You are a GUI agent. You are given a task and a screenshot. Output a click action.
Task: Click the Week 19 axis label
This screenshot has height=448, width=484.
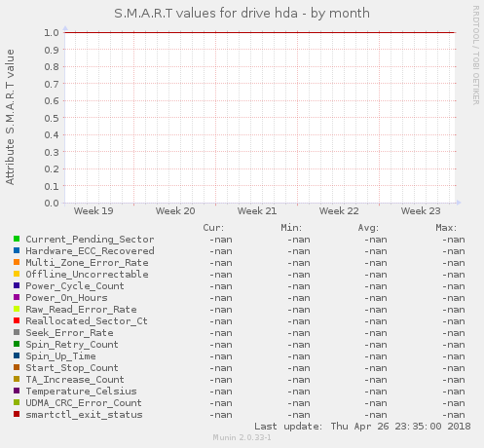pyautogui.click(x=93, y=211)
